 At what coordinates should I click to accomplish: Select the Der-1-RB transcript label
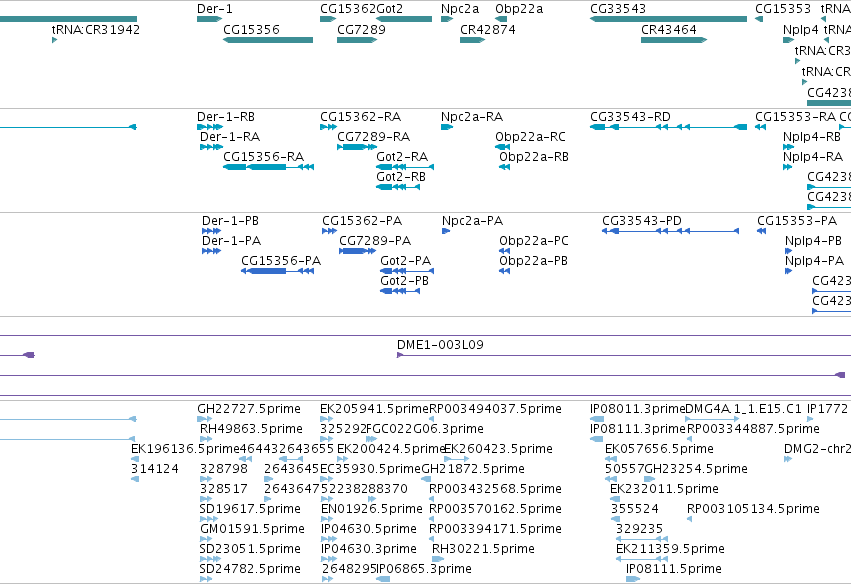[x=226, y=117]
